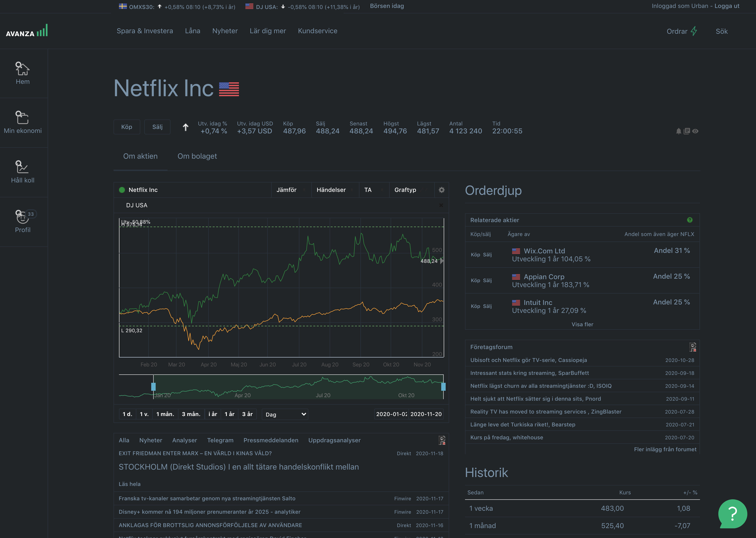Toggle the Netflix Inc green series dot
756x538 pixels.
click(122, 190)
